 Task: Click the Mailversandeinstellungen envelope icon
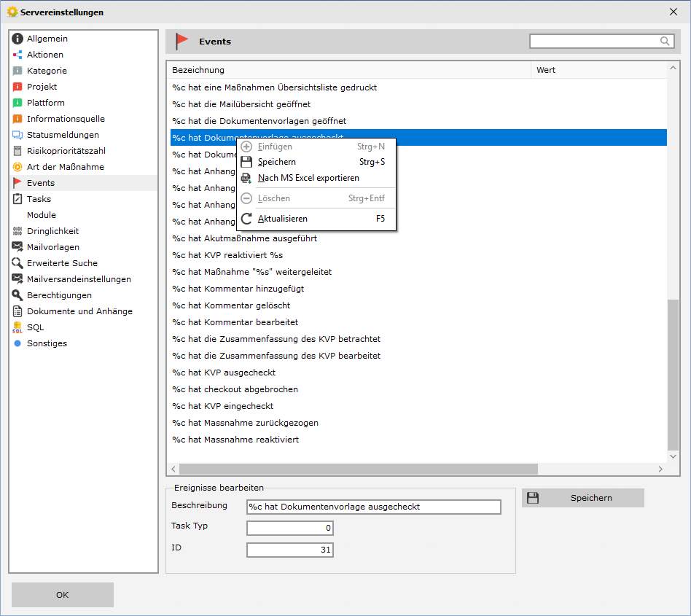17,279
